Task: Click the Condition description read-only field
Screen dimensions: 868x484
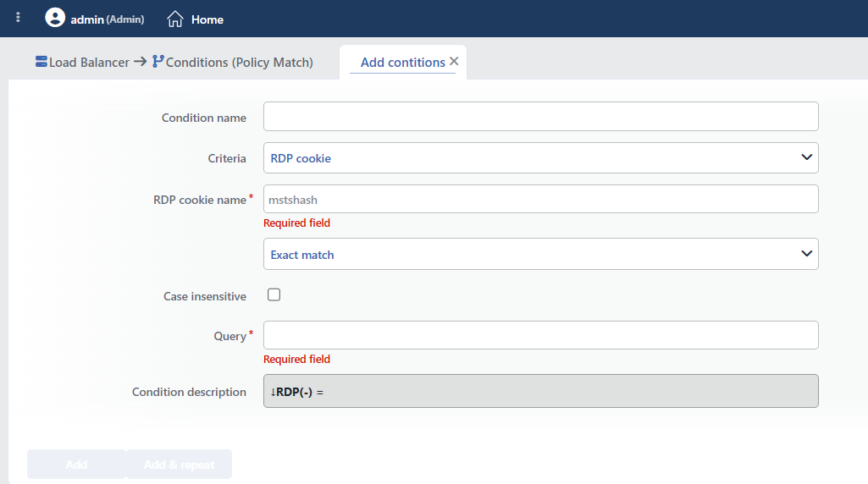Action: (x=541, y=391)
